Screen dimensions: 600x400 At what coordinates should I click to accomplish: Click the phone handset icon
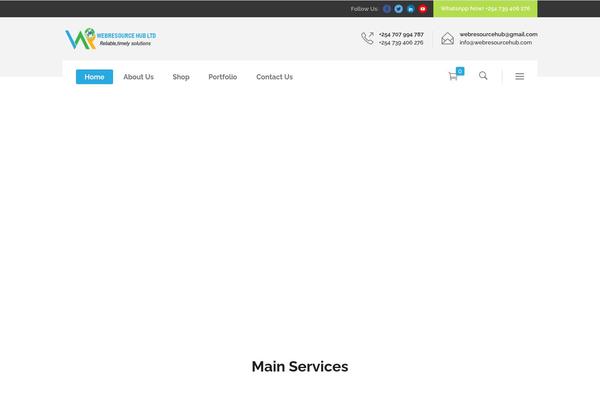367,38
